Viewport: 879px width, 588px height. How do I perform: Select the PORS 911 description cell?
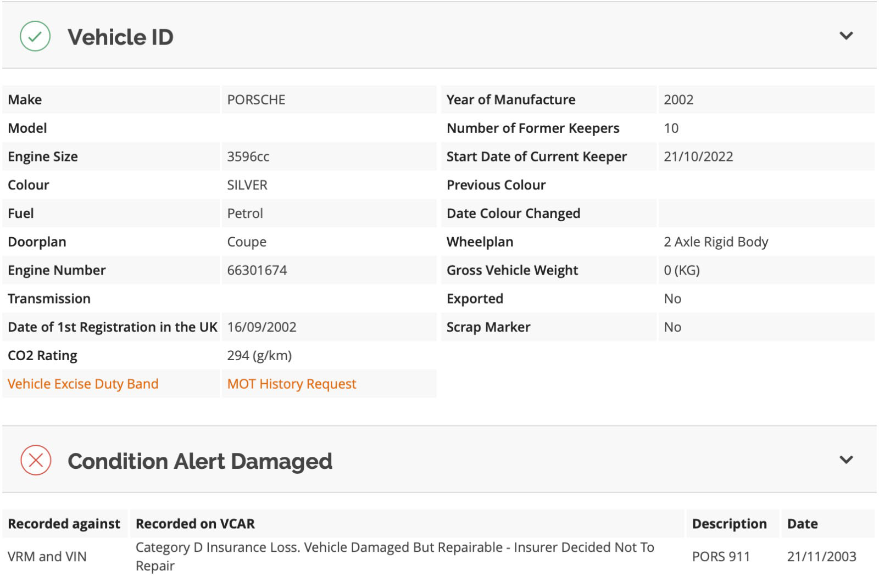click(x=721, y=557)
